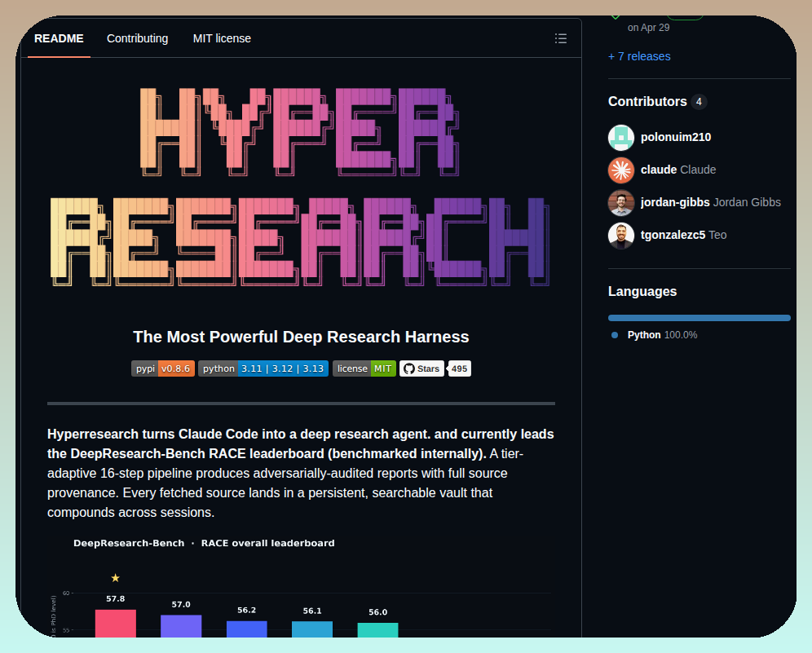Image resolution: width=812 pixels, height=653 pixels.
Task: Click the Python language color dot
Action: coord(615,335)
